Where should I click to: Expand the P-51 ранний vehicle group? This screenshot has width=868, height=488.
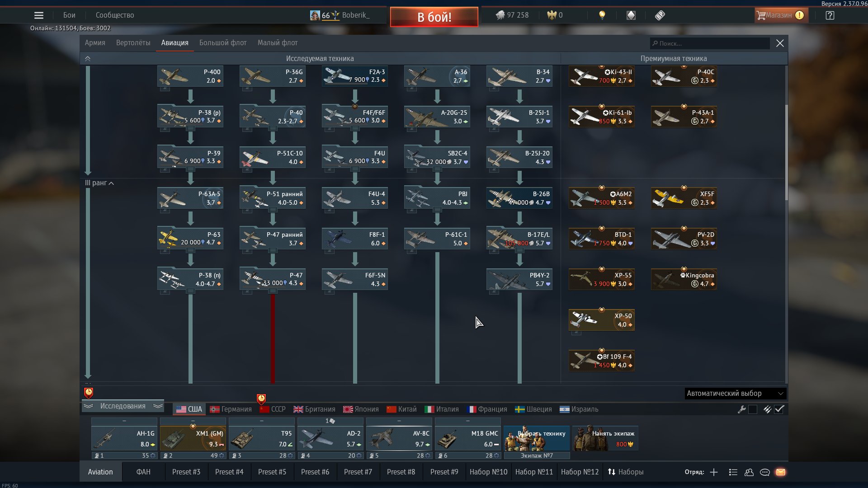[273, 210]
